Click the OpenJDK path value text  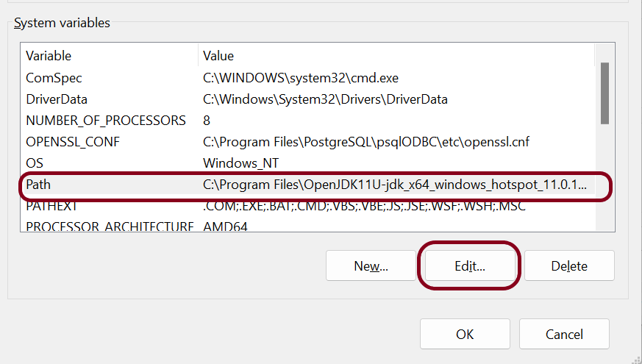[395, 185]
